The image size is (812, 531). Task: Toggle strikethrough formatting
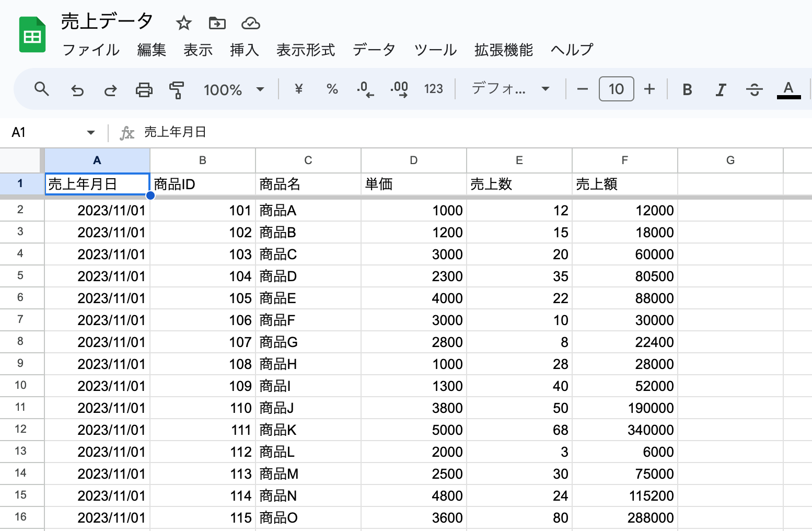click(754, 90)
